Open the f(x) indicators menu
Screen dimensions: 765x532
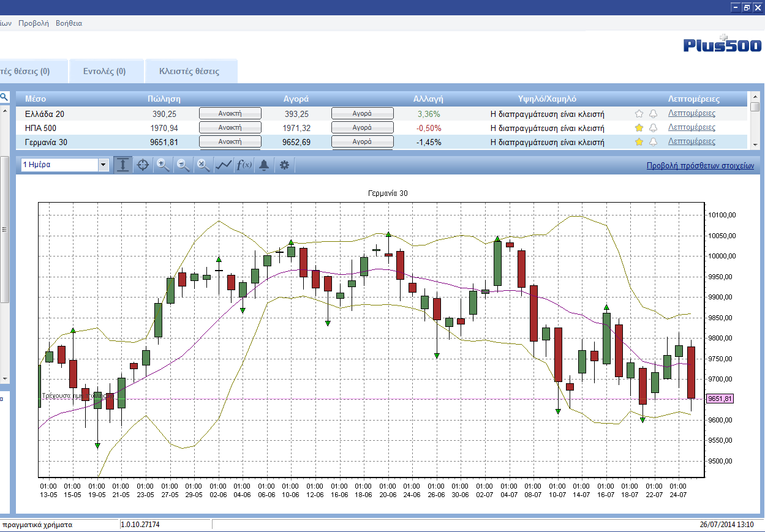coord(244,165)
